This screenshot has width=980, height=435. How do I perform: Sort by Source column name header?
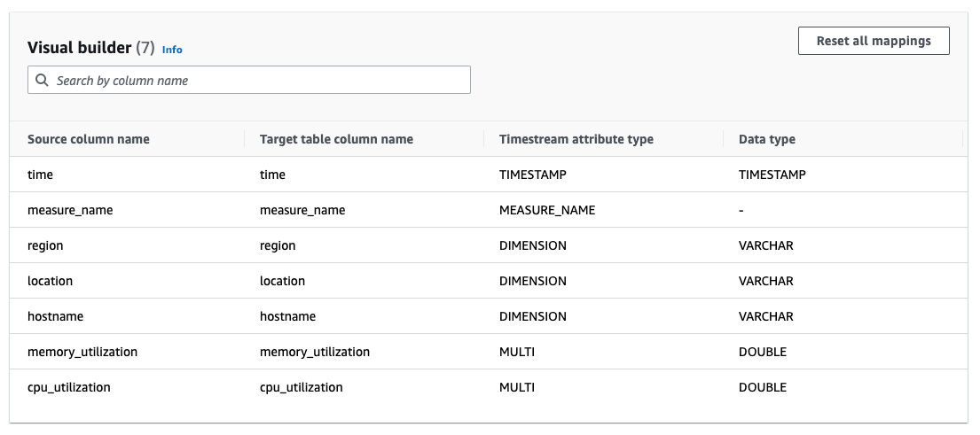click(89, 139)
